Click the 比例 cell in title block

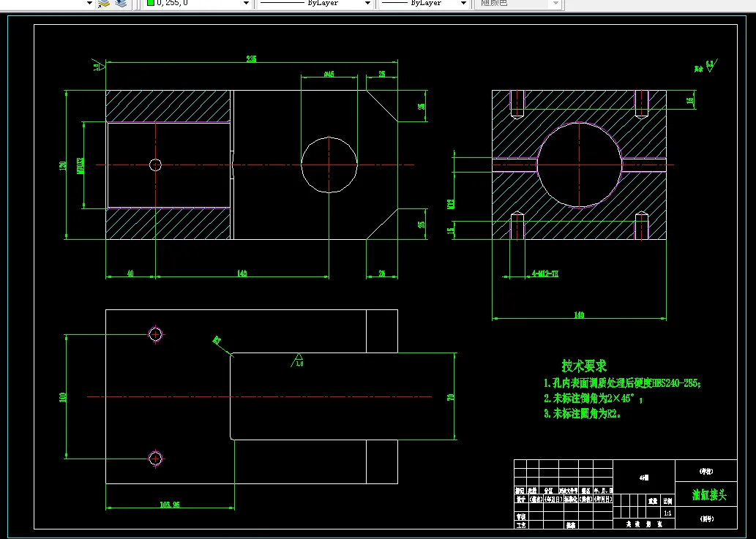pos(667,501)
